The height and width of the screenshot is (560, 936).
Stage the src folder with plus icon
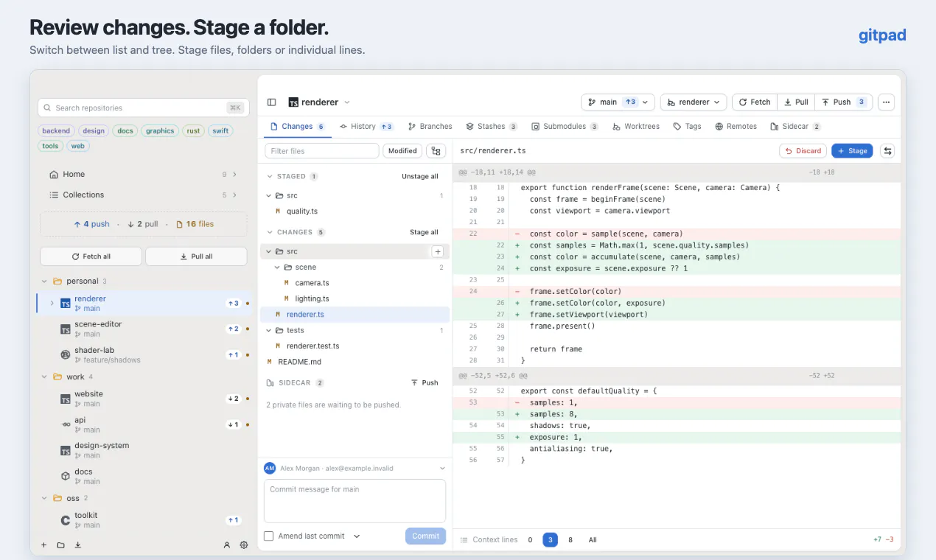coord(438,252)
